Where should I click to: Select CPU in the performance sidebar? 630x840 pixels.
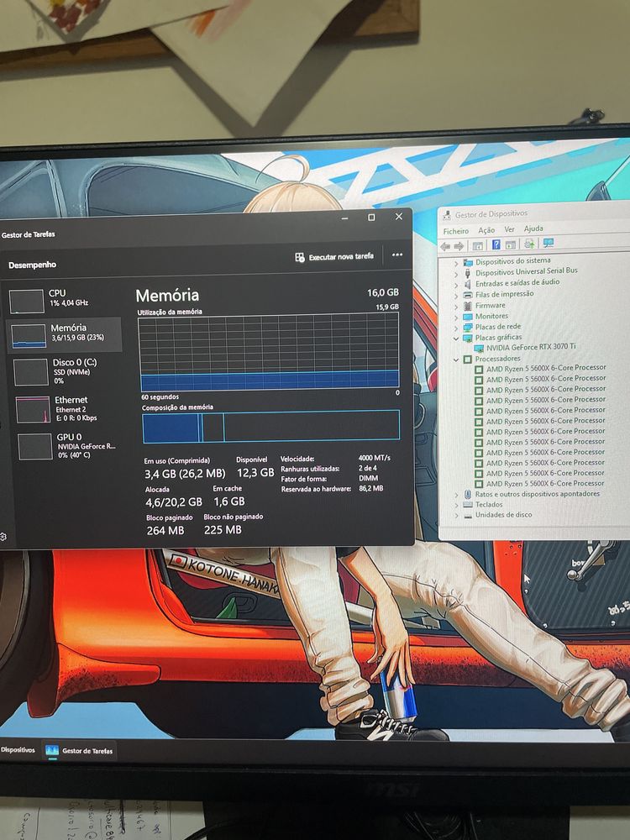click(64, 300)
